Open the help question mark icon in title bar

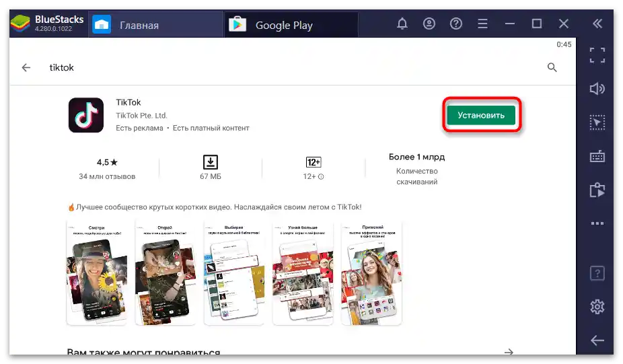455,24
